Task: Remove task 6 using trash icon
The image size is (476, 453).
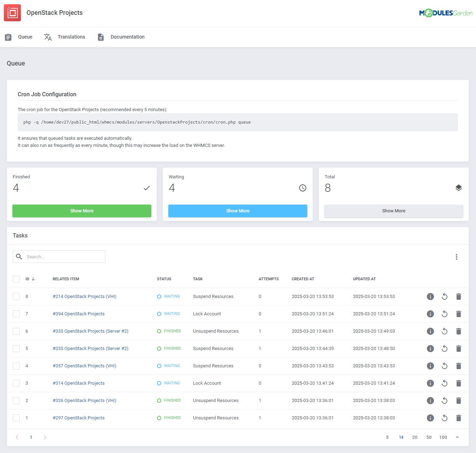Action: 459,331
